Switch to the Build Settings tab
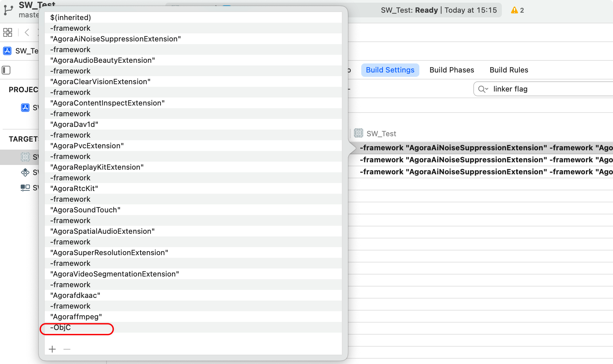This screenshot has width=613, height=364. [390, 70]
